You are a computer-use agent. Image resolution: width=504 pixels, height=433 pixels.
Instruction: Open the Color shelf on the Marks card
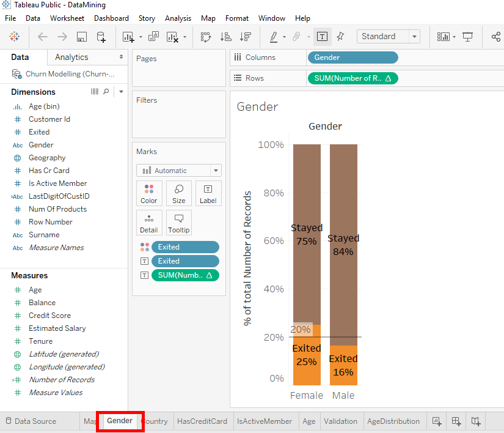coord(149,193)
